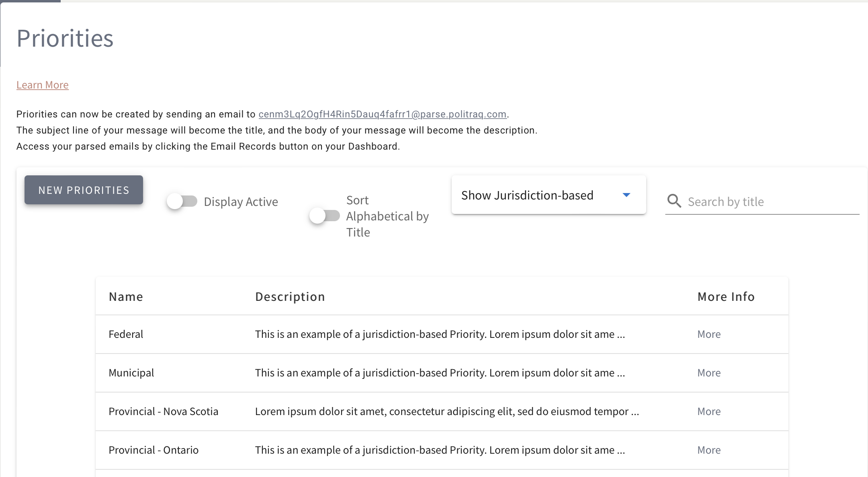Open More for Provincial - Nova Scotia
The height and width of the screenshot is (477, 868).
tap(709, 411)
